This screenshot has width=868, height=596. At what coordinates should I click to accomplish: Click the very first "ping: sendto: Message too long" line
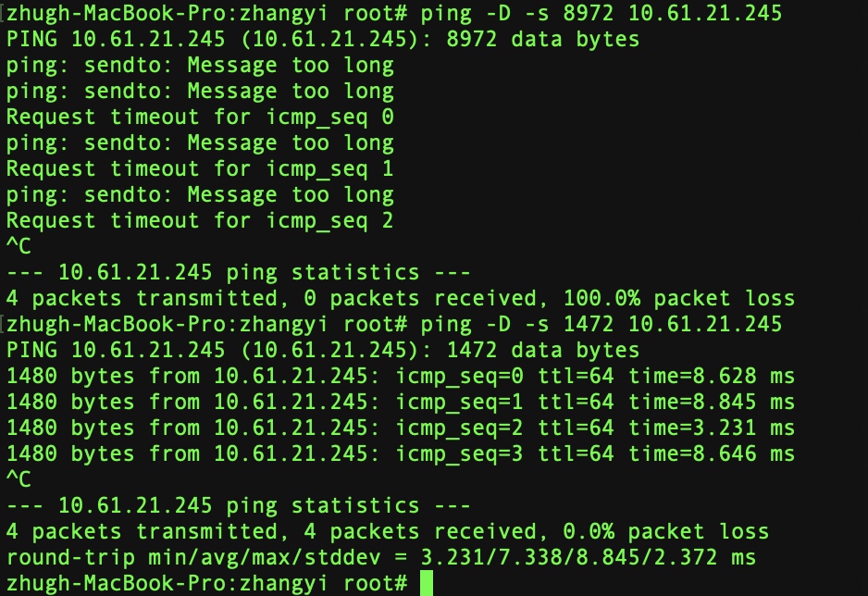tap(200, 66)
